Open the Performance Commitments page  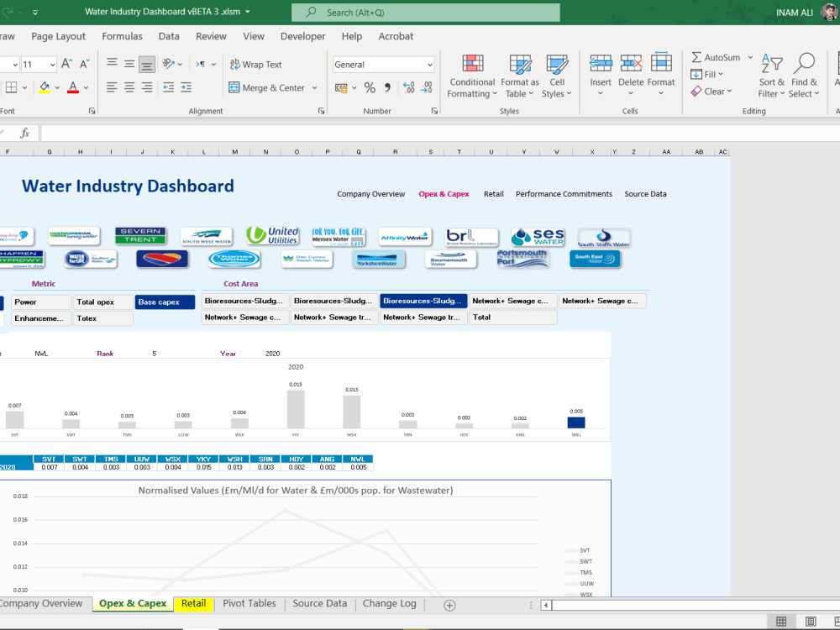[x=564, y=194]
